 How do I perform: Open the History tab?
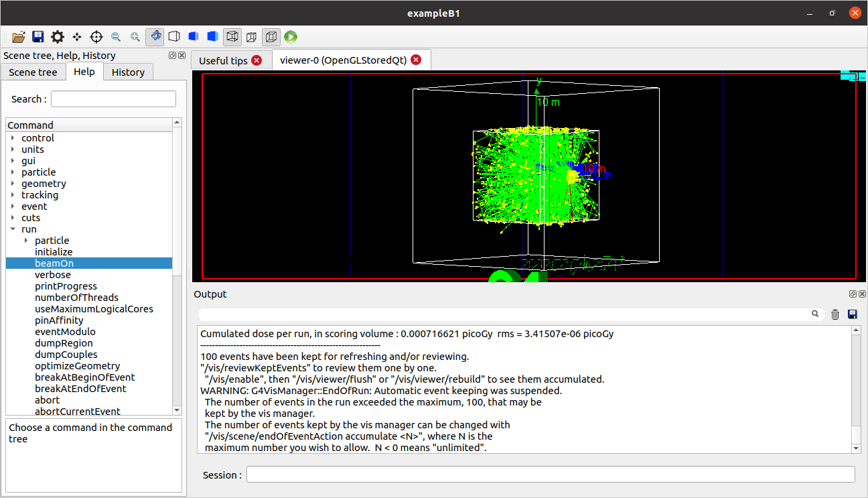point(128,72)
